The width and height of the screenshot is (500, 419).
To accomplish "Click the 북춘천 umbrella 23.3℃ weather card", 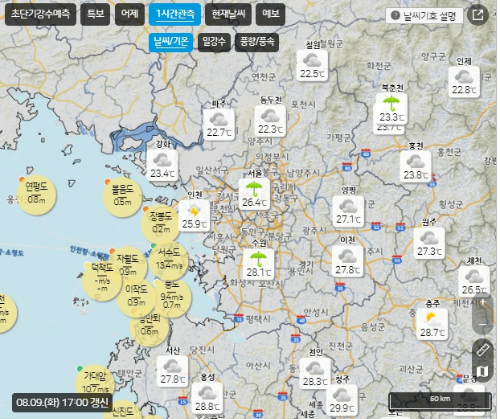I will point(391,109).
